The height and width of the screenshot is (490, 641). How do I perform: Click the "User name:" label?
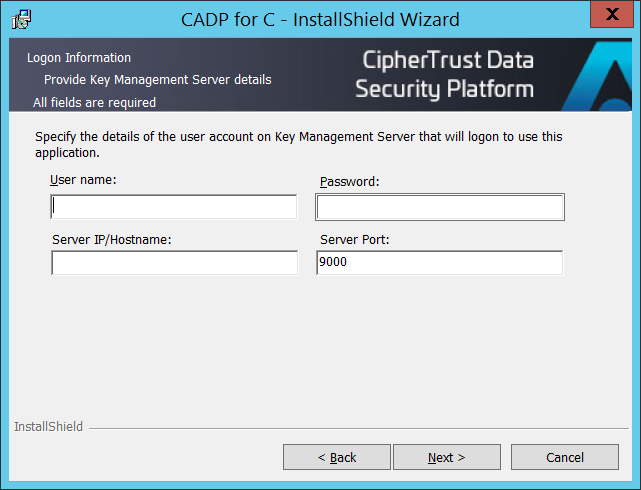click(x=83, y=180)
